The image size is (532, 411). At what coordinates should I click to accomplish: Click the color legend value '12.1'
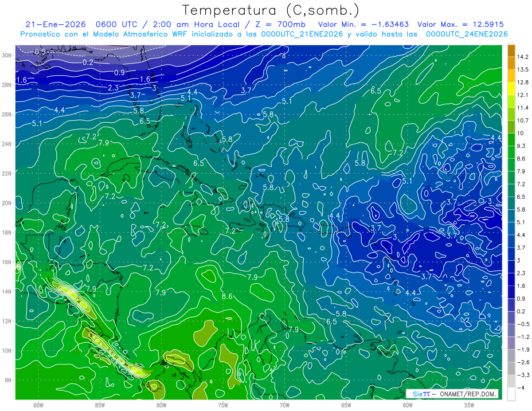(x=523, y=95)
